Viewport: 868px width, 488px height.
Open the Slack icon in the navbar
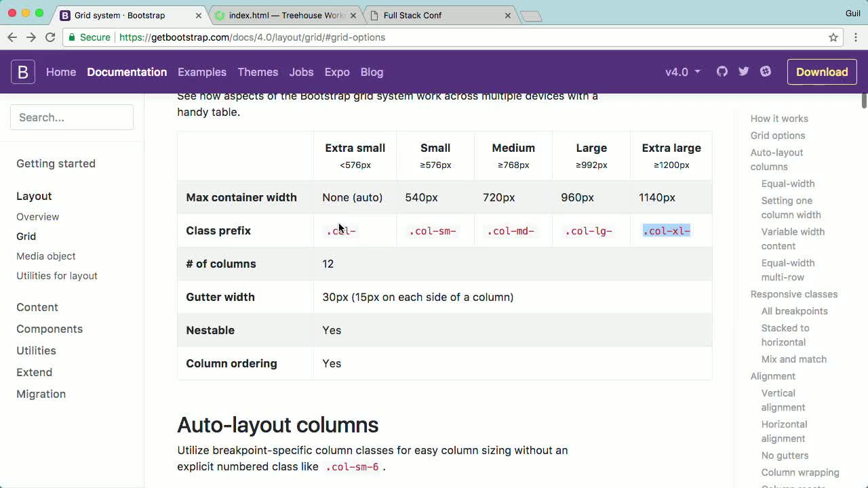pyautogui.click(x=766, y=71)
